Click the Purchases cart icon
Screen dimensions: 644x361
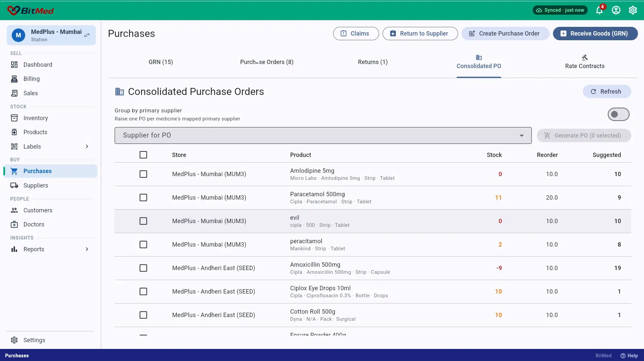(14, 171)
